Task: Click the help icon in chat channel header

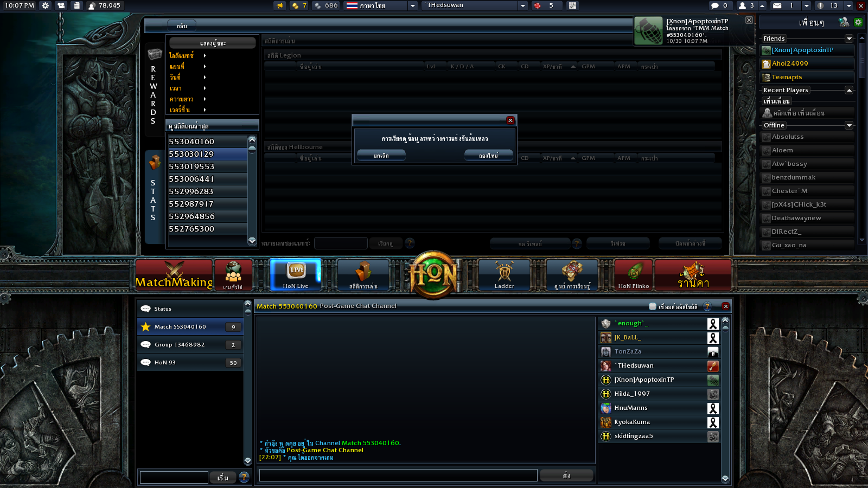Action: [707, 306]
